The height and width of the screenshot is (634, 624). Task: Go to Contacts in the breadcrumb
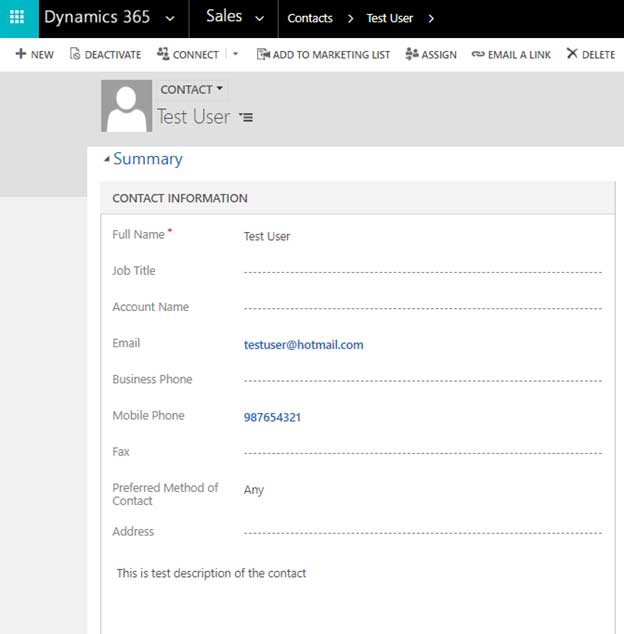pyautogui.click(x=310, y=18)
